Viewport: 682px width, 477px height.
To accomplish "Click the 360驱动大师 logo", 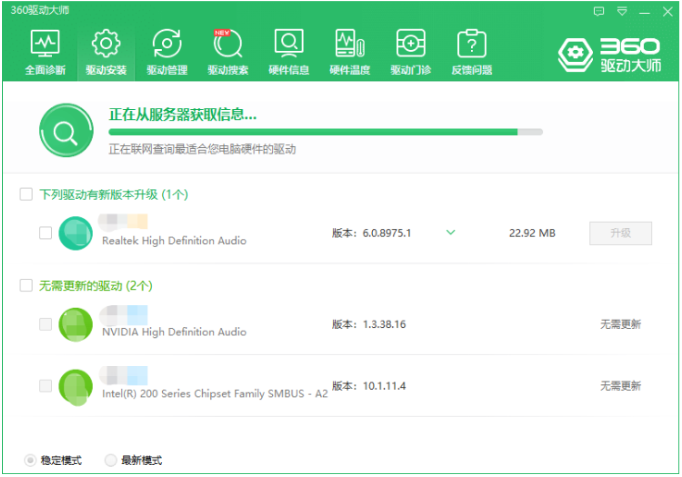I will pyautogui.click(x=610, y=56).
